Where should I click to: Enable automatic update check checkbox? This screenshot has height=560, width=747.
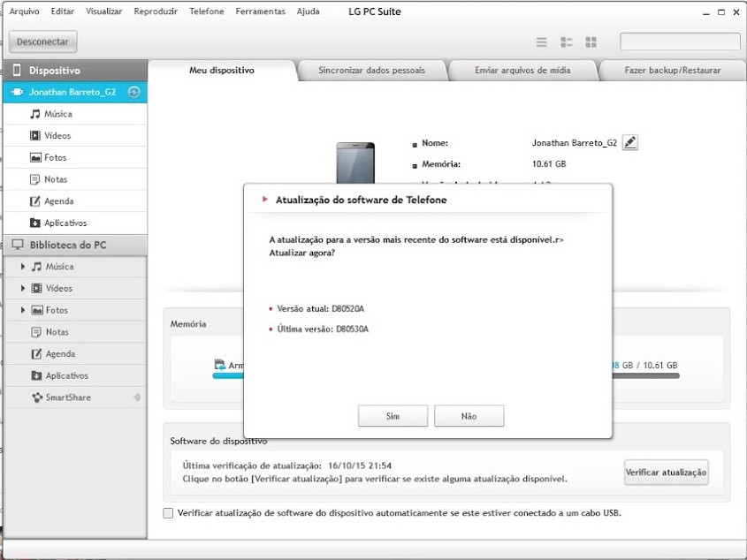(x=168, y=513)
